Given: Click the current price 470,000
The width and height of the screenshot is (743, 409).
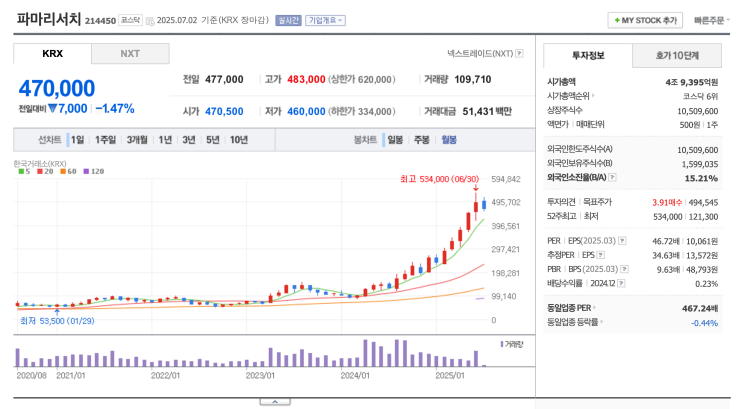Looking at the screenshot, I should point(57,89).
